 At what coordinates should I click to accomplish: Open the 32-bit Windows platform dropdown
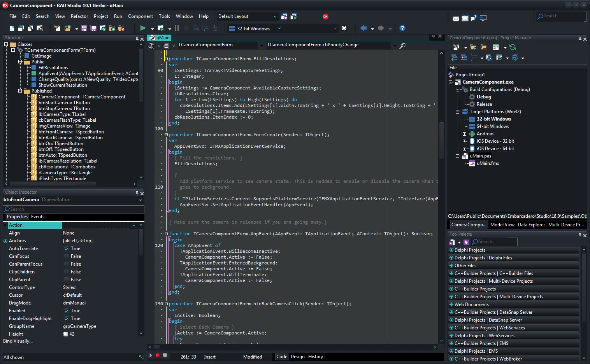279,28
